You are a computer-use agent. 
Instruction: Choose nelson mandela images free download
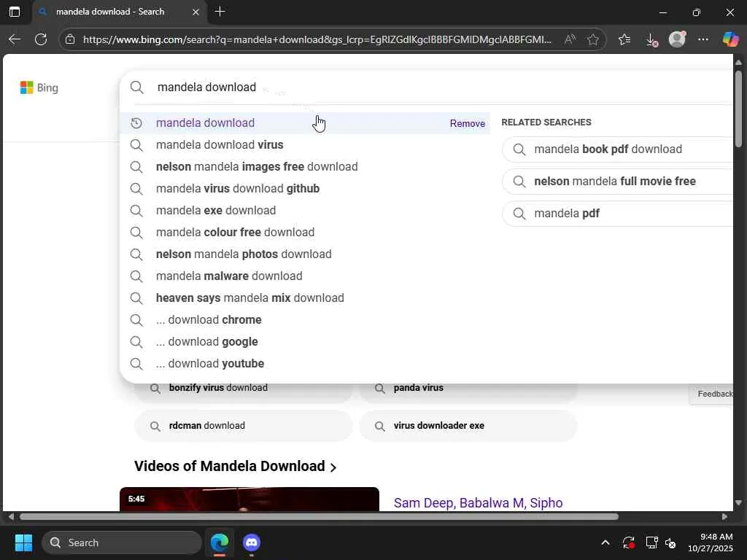(x=305, y=167)
